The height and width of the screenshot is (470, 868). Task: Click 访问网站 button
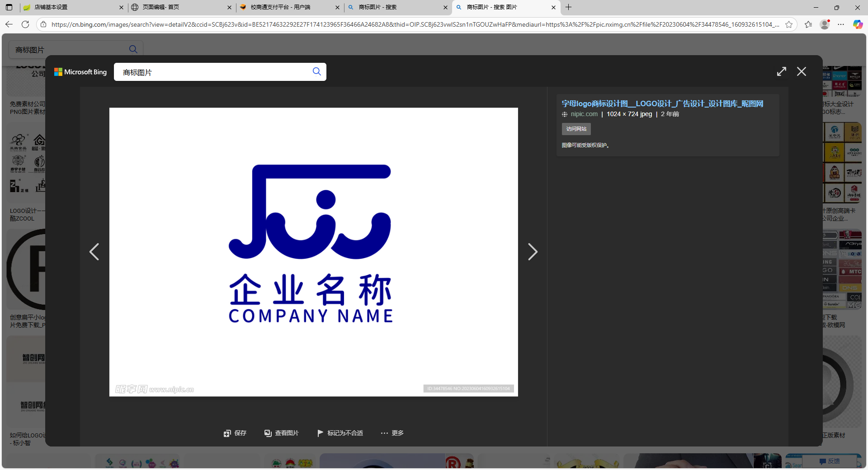[576, 129]
